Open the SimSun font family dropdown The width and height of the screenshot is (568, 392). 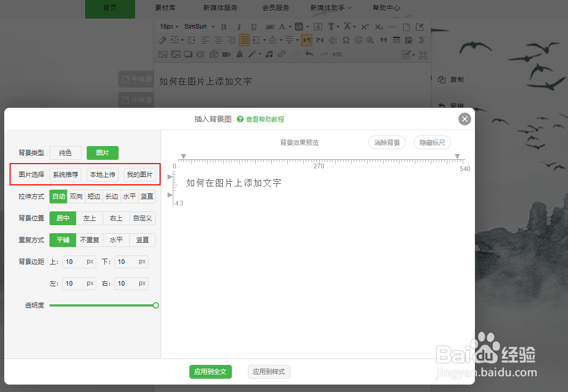(x=197, y=26)
